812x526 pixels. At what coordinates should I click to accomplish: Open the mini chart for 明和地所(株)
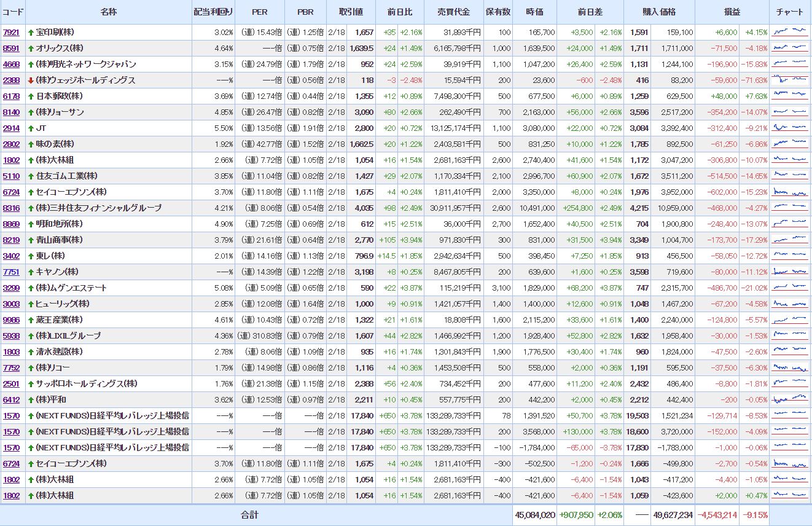[x=790, y=224]
